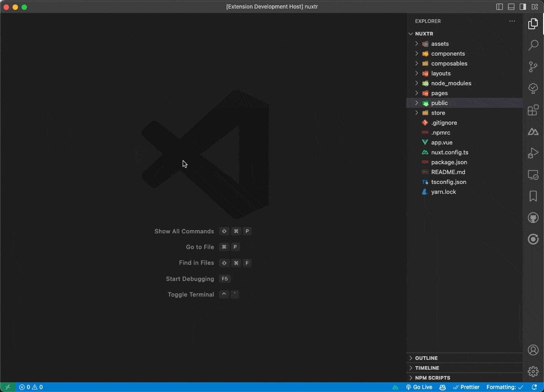Click the TS icon beside tsconfig.json
Viewport: 544px width, 392px height.
(x=425, y=182)
